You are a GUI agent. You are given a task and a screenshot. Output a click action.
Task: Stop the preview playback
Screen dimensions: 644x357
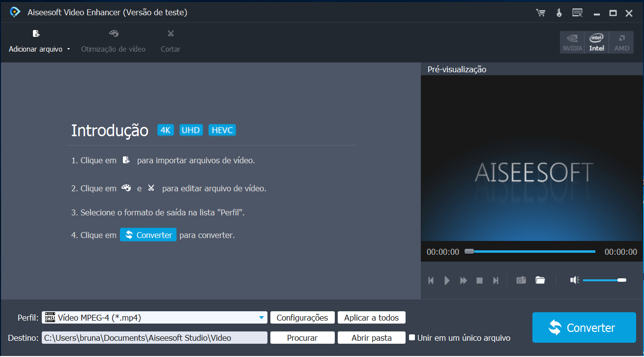pyautogui.click(x=479, y=280)
